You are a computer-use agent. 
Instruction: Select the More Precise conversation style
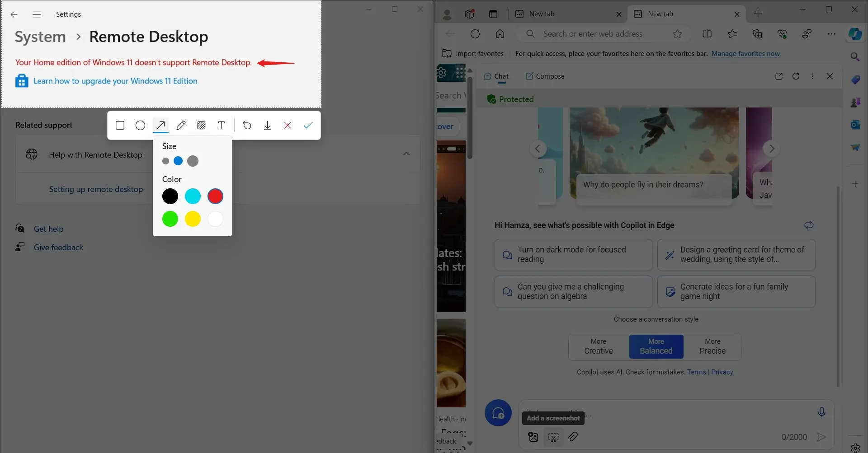click(x=712, y=346)
